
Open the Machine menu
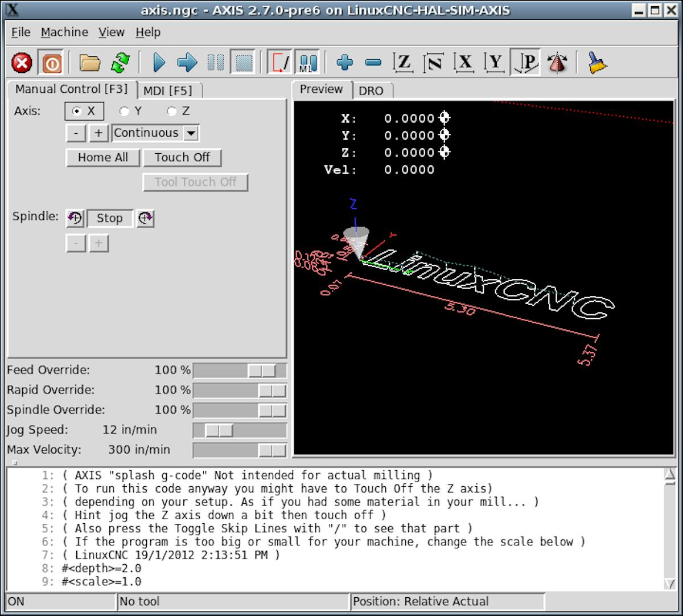(64, 32)
